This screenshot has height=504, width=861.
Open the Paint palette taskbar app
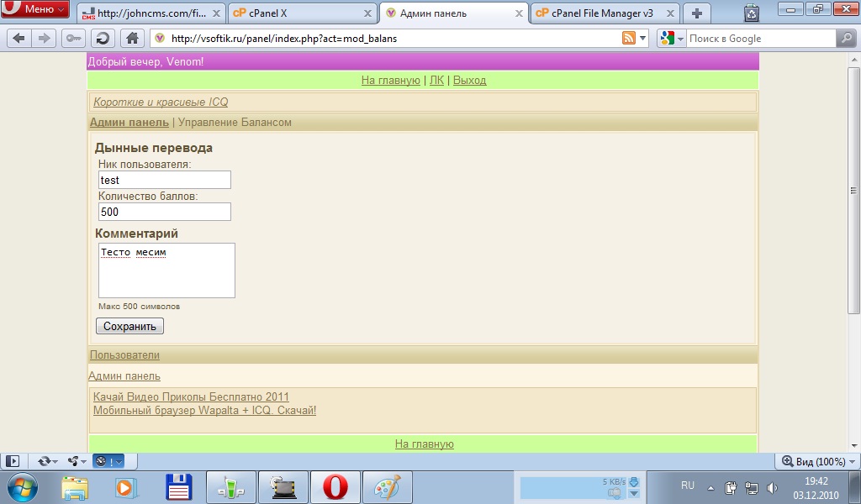(x=388, y=487)
